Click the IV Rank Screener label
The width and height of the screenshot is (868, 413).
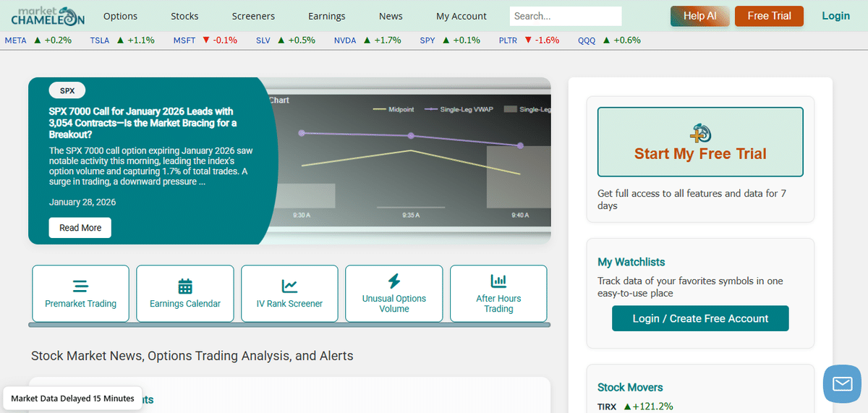[x=289, y=304]
